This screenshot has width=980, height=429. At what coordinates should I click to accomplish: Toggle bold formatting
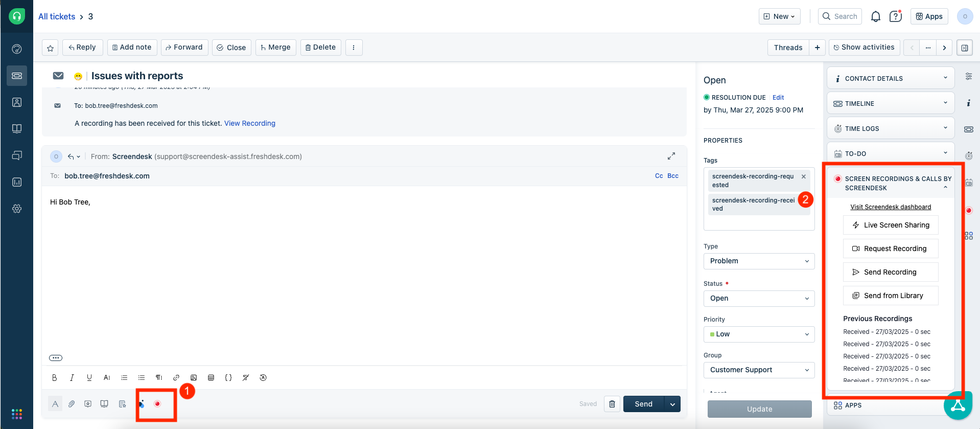55,378
